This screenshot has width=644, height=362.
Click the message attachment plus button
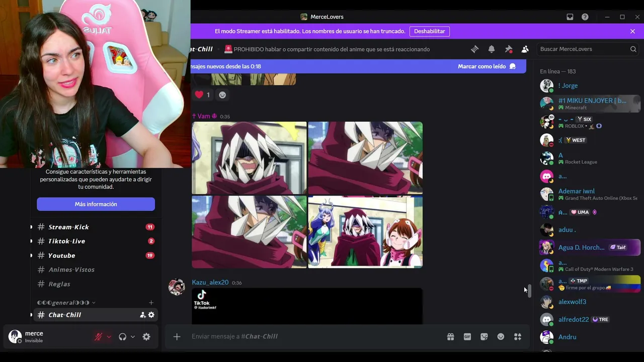(x=177, y=337)
